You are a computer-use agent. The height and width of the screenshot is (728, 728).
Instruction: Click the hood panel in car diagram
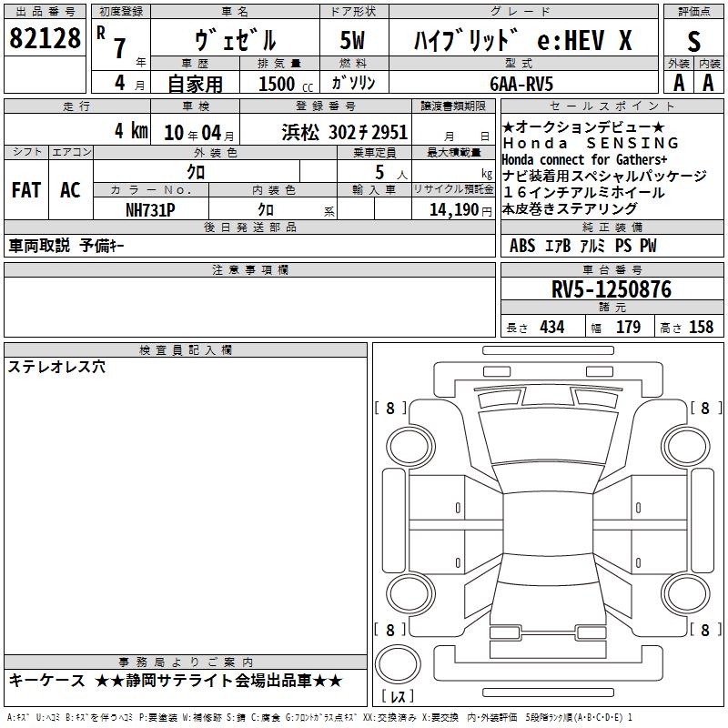[548, 437]
